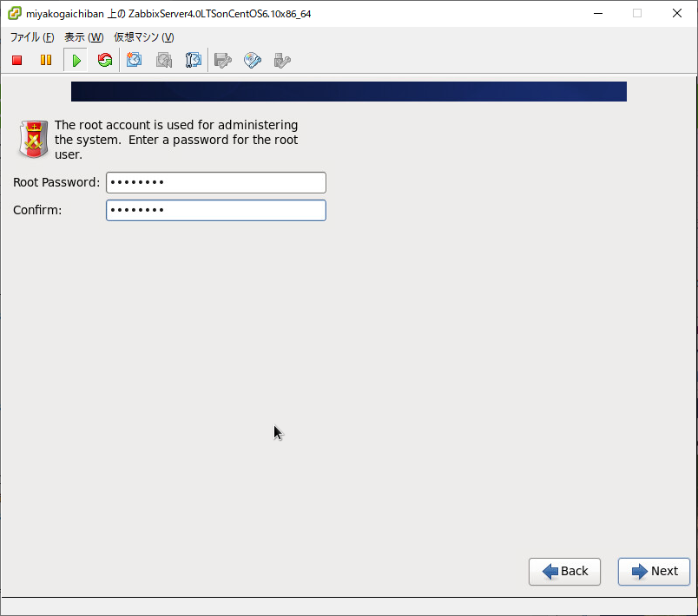Click the take snapshot icon
The height and width of the screenshot is (616, 698).
point(134,60)
